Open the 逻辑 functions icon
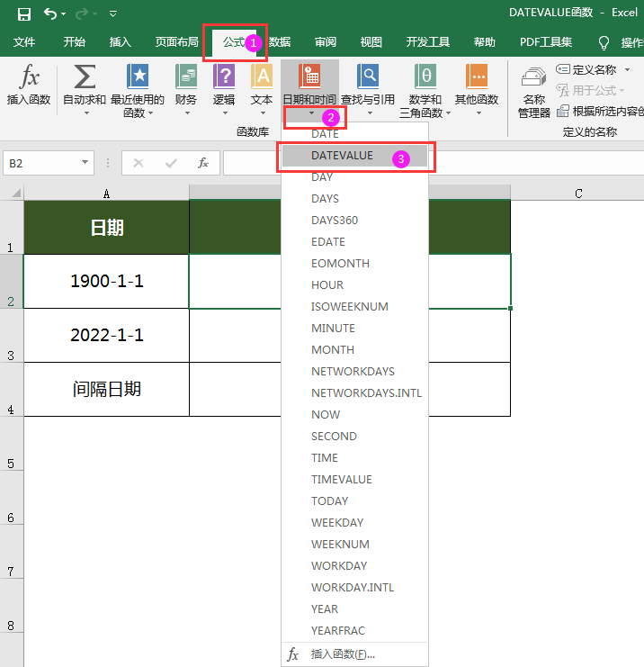This screenshot has height=667, width=644. (224, 77)
